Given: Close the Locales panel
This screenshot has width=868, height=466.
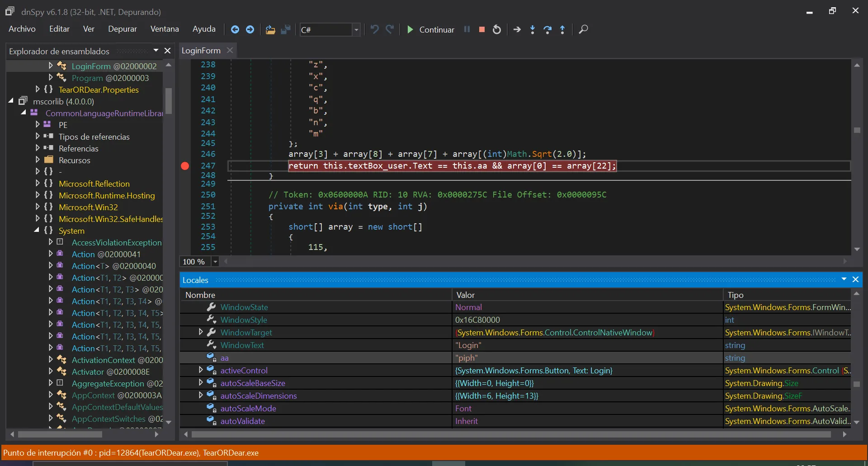Looking at the screenshot, I should [x=855, y=280].
